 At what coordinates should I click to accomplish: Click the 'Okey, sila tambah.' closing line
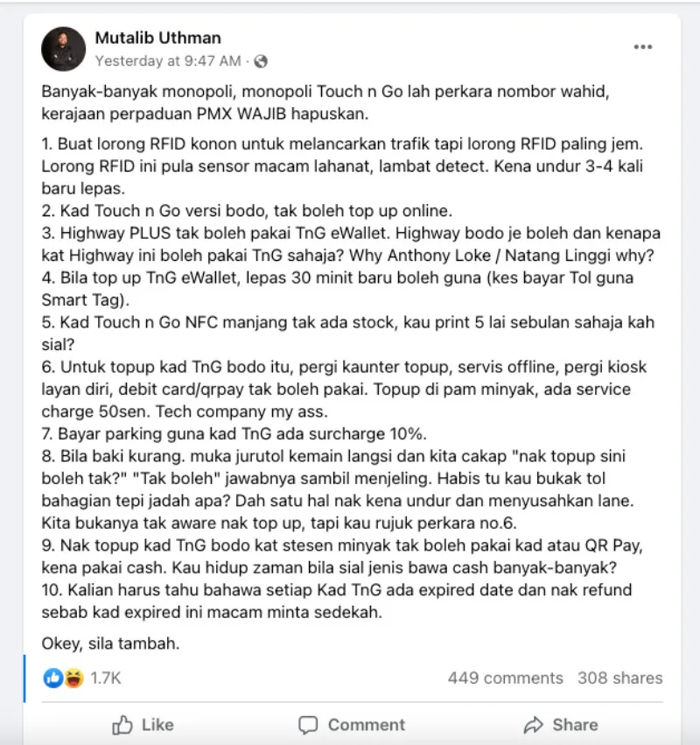coord(110,643)
